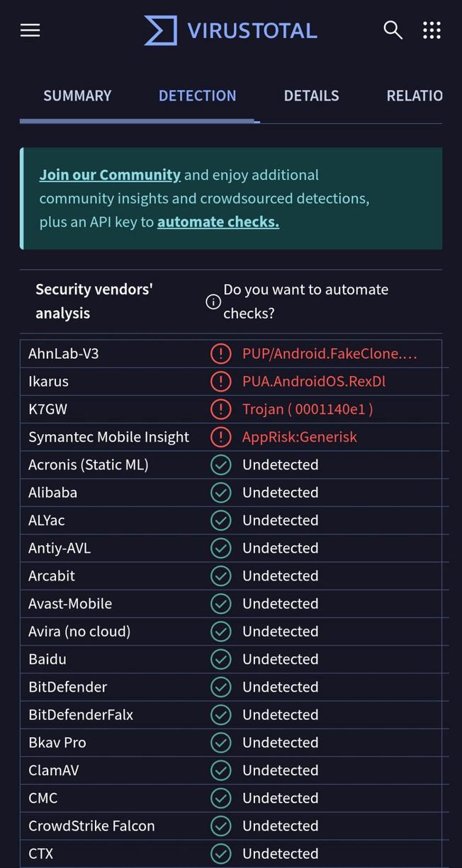The height and width of the screenshot is (868, 462).
Task: Click the green checkmark beside BitDefenderFalx
Action: point(220,714)
